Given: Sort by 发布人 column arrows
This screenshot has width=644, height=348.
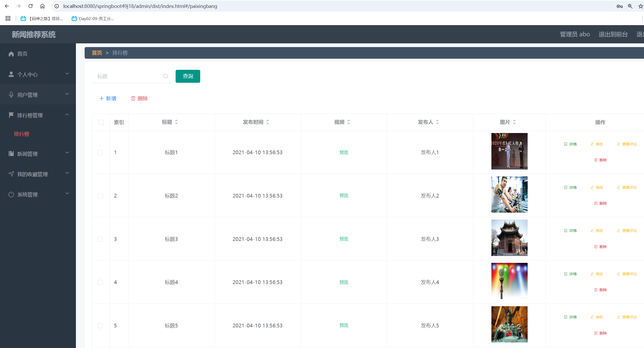Looking at the screenshot, I should pos(437,122).
